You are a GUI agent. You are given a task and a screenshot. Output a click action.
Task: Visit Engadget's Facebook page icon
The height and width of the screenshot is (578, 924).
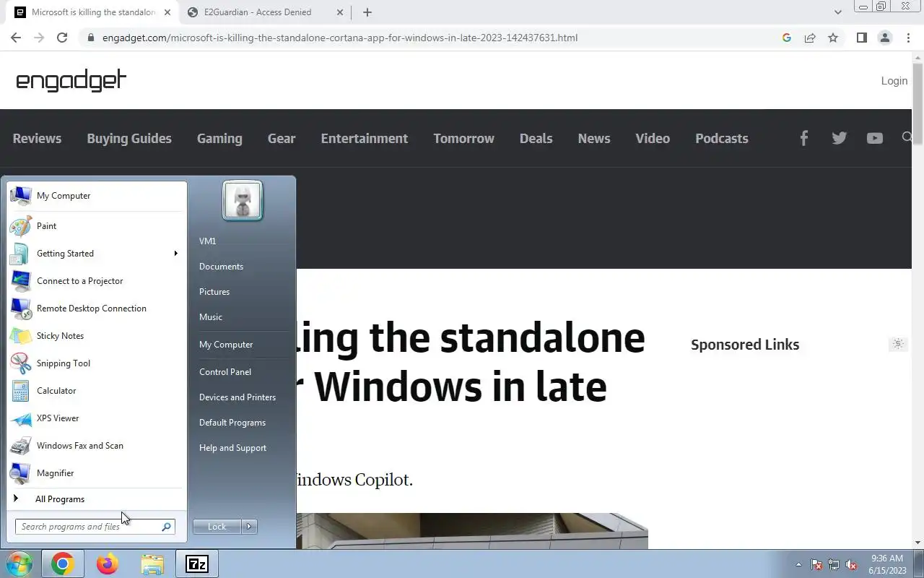coord(803,138)
